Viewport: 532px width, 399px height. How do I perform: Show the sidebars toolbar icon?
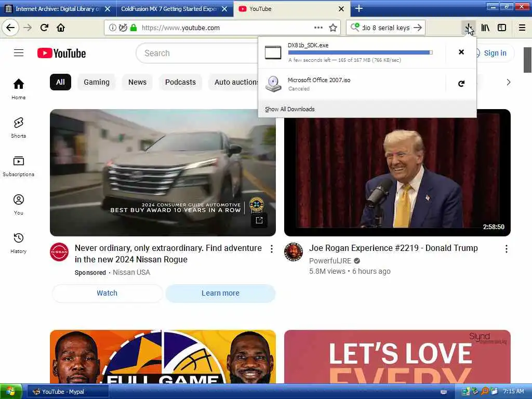(x=502, y=28)
